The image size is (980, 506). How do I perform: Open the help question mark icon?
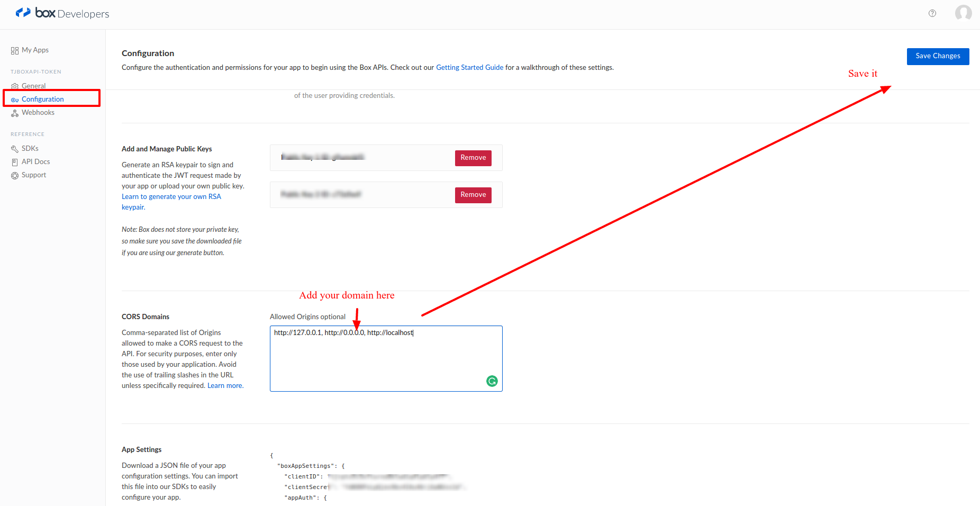[932, 13]
